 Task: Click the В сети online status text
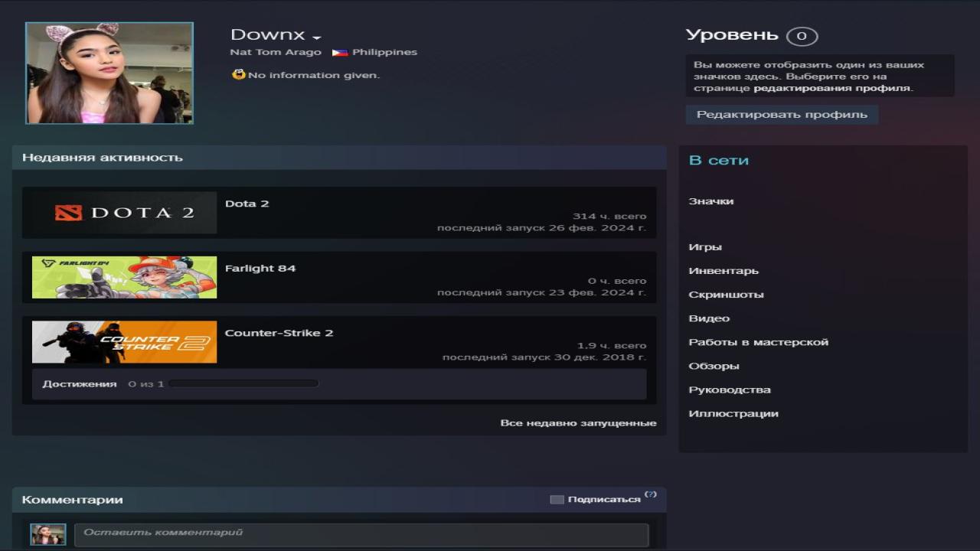[719, 160]
